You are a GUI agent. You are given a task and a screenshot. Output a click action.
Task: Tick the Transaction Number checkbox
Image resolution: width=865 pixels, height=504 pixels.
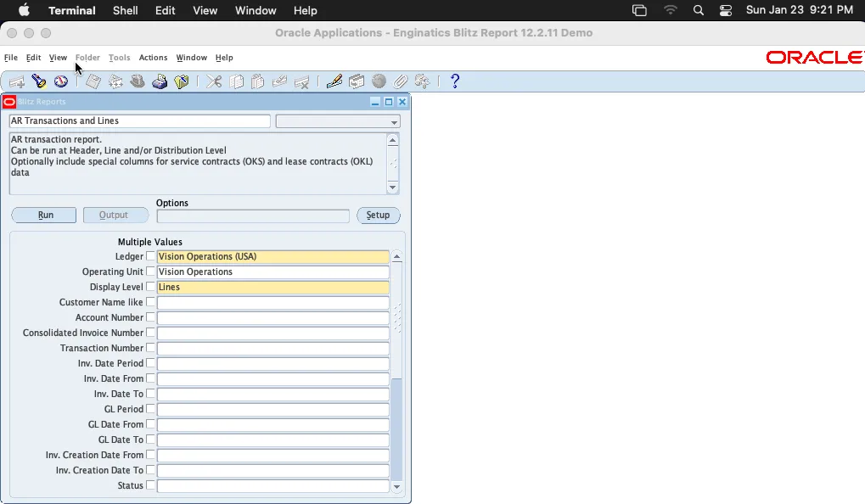pyautogui.click(x=150, y=348)
